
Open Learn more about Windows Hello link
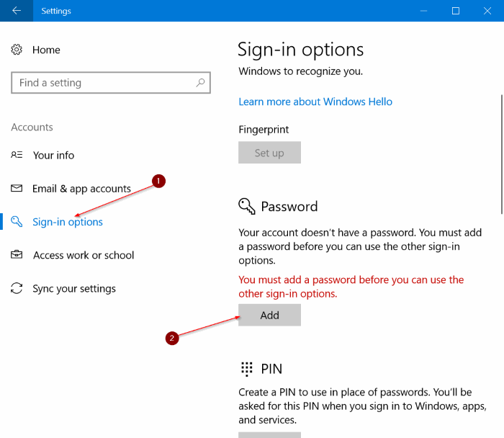pyautogui.click(x=315, y=102)
